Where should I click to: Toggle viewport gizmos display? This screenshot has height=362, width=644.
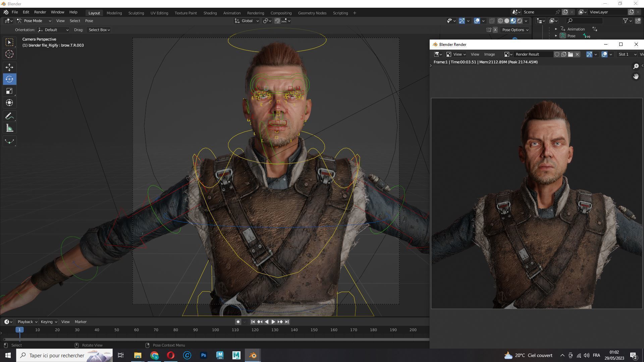(x=462, y=21)
